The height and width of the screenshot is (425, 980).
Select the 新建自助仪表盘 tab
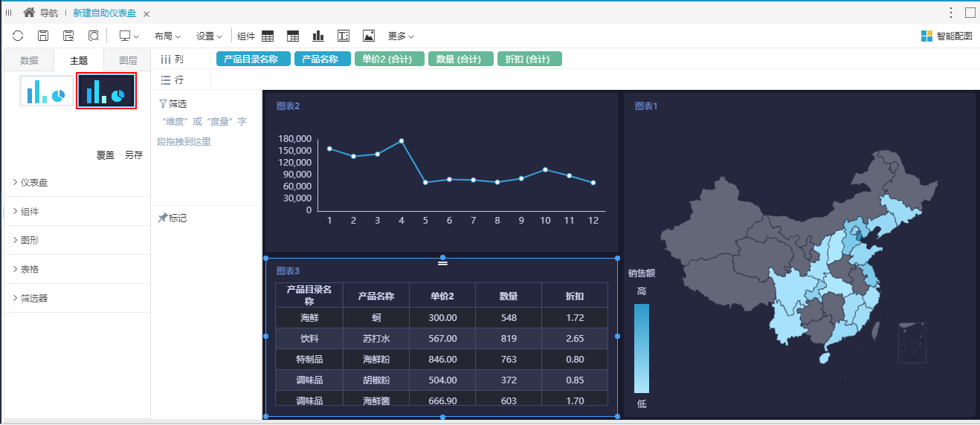click(x=104, y=13)
